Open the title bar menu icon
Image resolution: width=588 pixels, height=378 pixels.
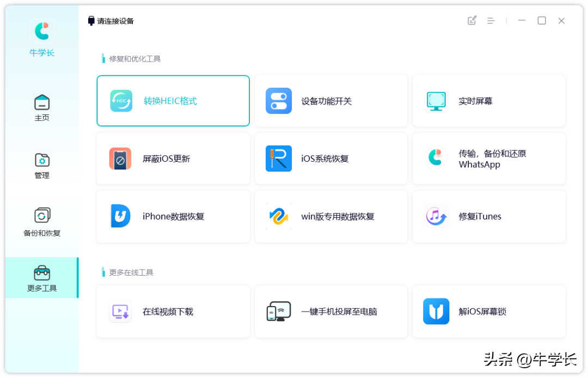pos(491,21)
